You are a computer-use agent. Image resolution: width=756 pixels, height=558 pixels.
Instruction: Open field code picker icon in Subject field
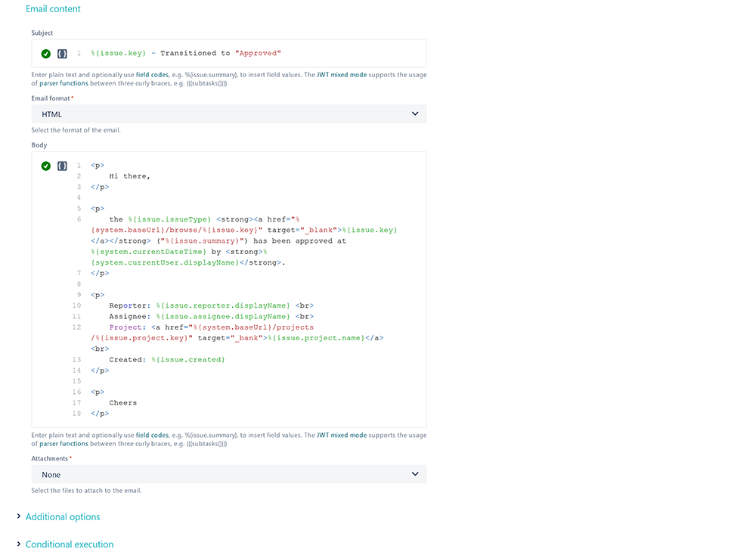click(x=62, y=54)
